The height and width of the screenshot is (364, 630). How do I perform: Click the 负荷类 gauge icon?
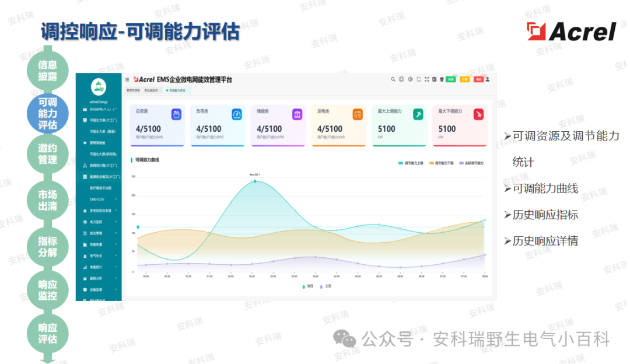coord(237,114)
